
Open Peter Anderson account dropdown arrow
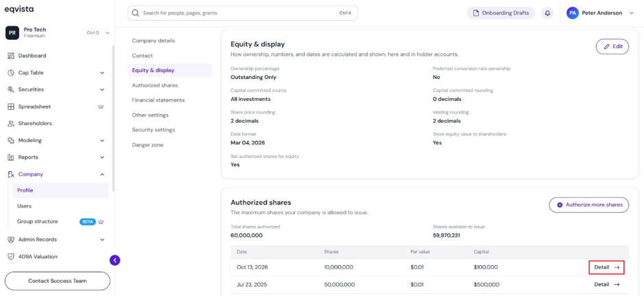tap(632, 13)
